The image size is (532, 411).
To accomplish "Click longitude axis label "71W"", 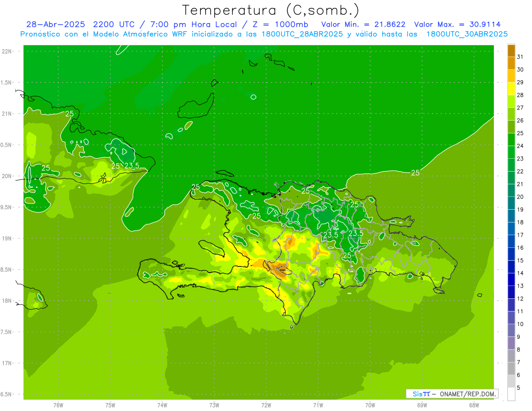I will 318,405.
